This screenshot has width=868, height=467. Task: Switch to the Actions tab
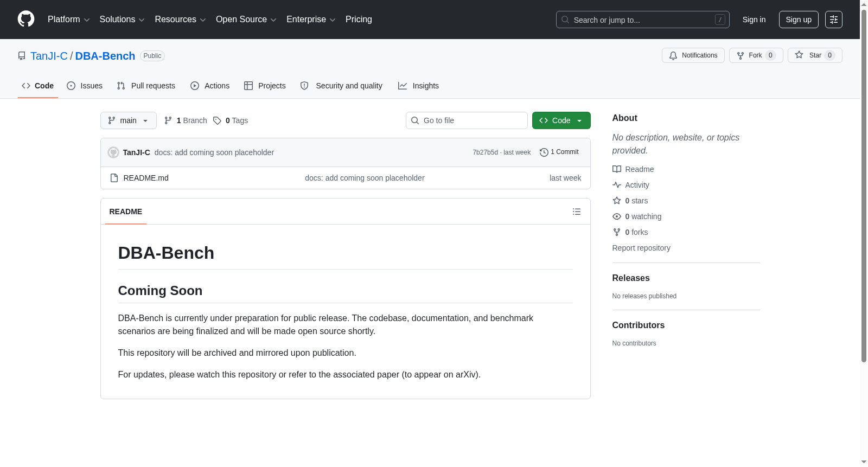[x=210, y=86]
